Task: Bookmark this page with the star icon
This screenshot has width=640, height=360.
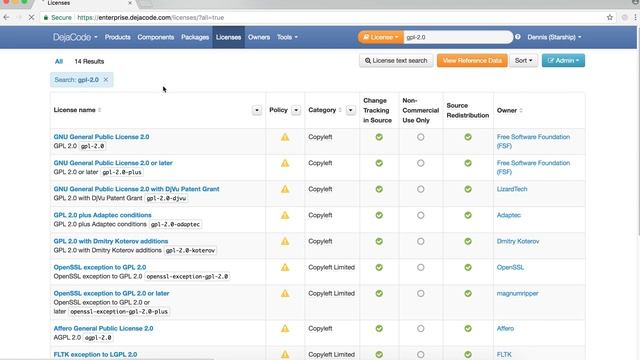Action: (x=610, y=18)
